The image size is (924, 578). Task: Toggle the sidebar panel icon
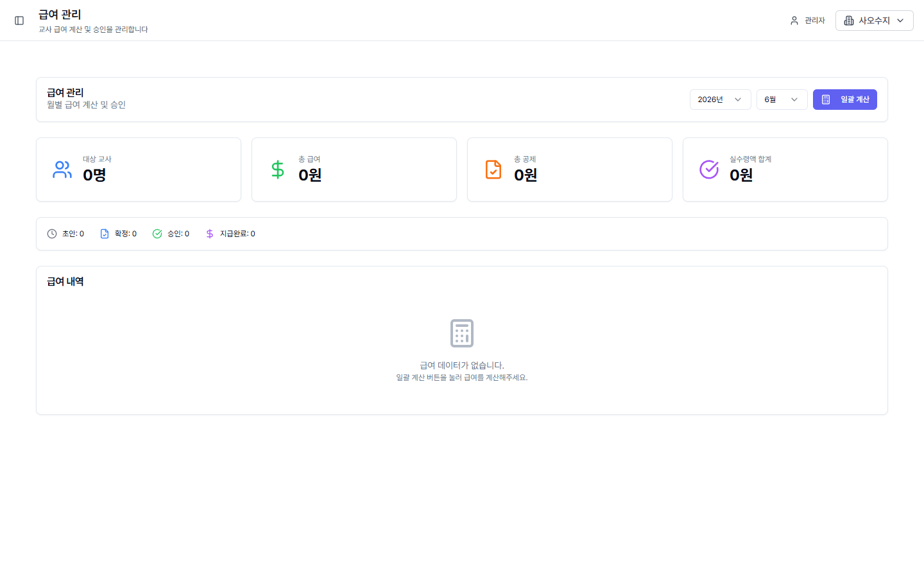(19, 21)
